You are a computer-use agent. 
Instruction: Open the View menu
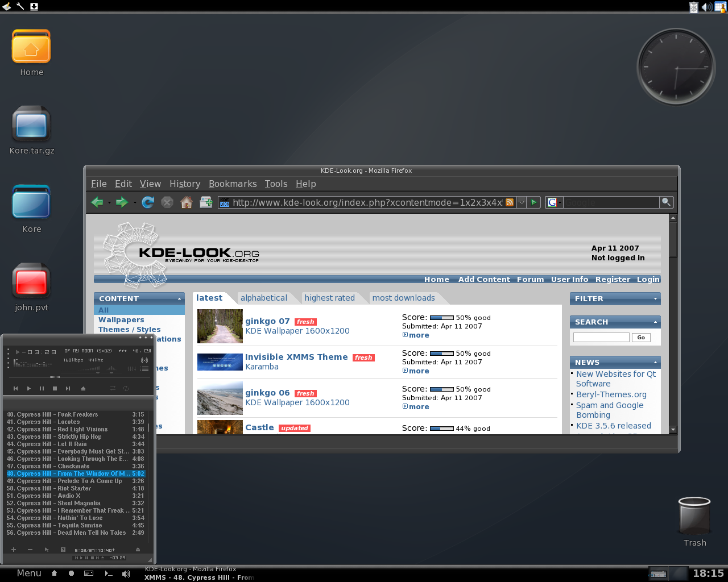click(x=150, y=184)
